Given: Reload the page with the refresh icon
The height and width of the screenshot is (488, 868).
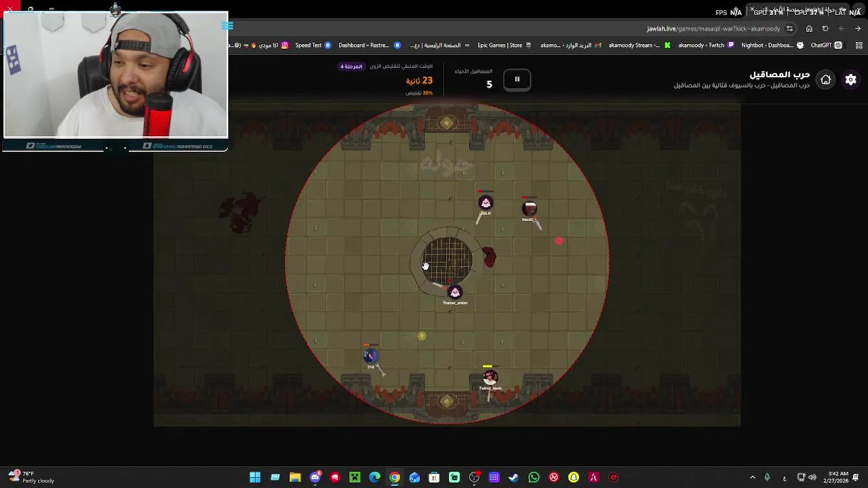Looking at the screenshot, I should (x=825, y=28).
